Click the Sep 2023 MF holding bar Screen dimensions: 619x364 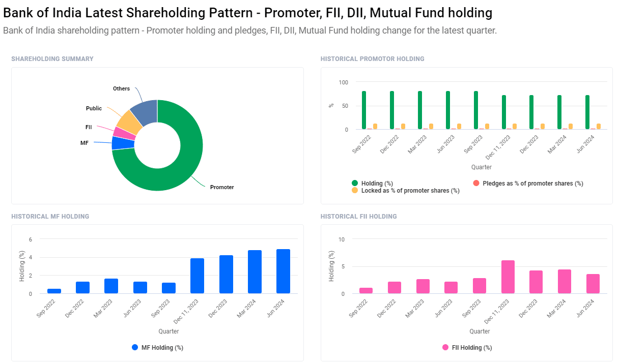168,288
